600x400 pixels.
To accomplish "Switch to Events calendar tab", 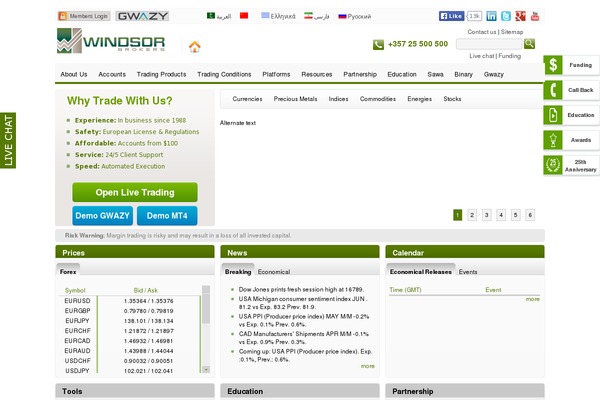I will click(468, 272).
